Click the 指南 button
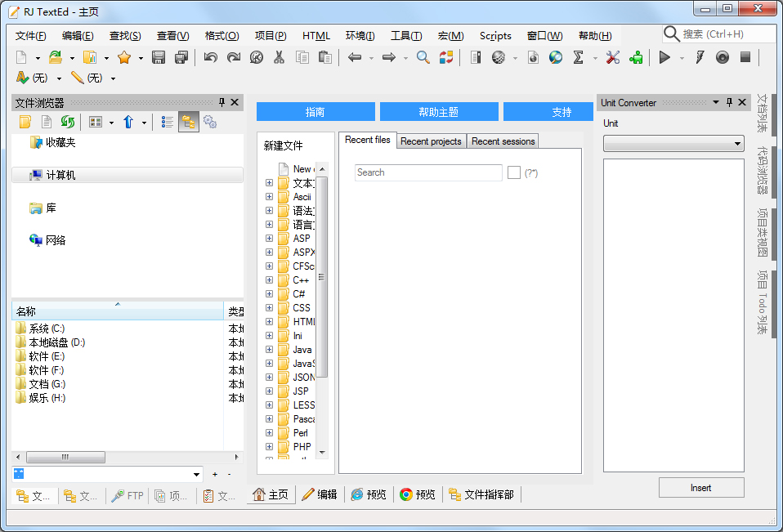Viewport: 783px width, 532px height. coord(315,112)
